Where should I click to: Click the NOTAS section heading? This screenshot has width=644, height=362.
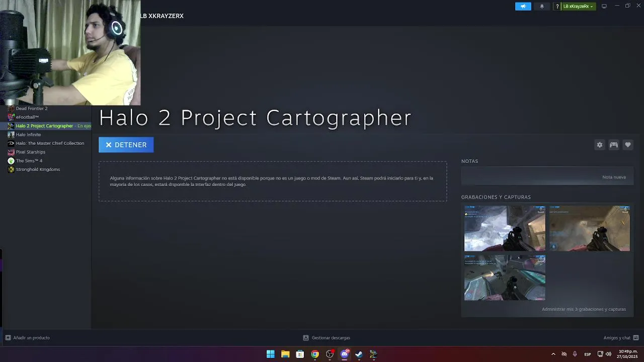click(469, 161)
